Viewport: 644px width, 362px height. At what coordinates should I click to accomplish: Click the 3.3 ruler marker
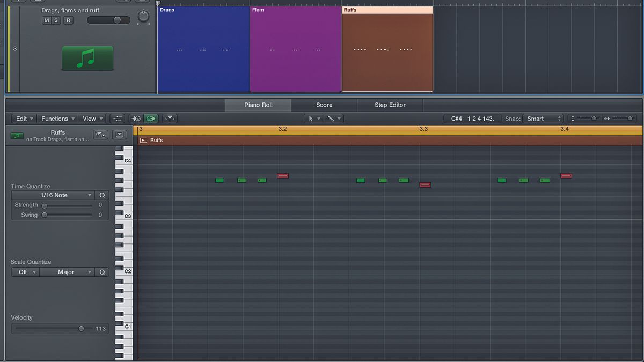coord(423,129)
